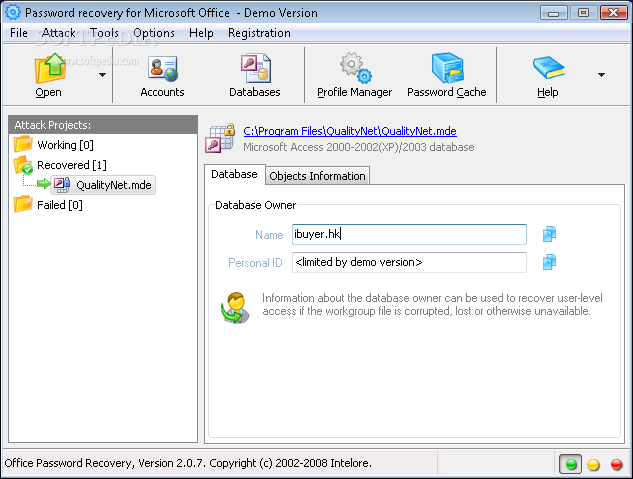Viewport: 633px width, 479px height.
Task: Click the database owner user icon
Action: pos(235,308)
